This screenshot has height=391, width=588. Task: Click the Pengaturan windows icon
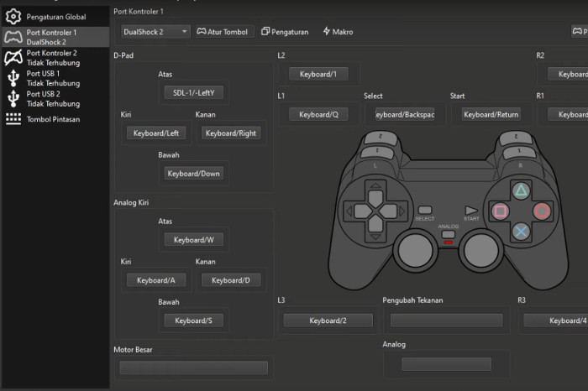click(265, 31)
